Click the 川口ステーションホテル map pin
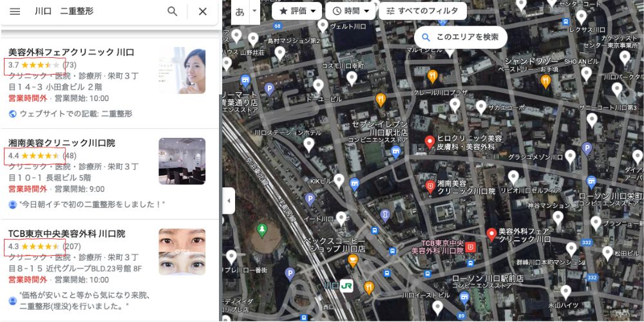This screenshot has width=644, height=322. 309,144
